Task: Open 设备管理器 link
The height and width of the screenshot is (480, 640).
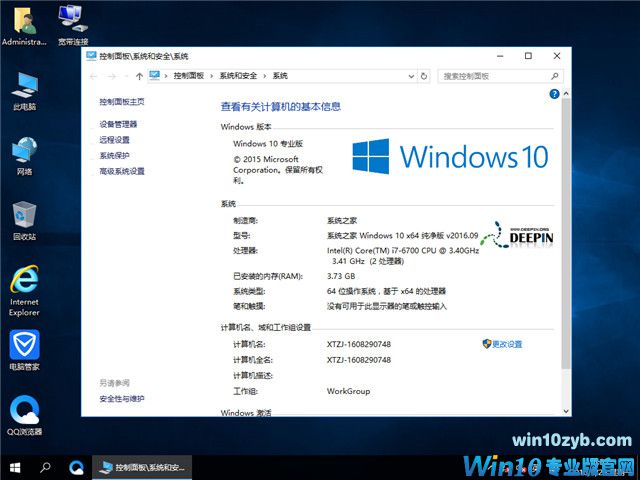Action: pyautogui.click(x=118, y=124)
